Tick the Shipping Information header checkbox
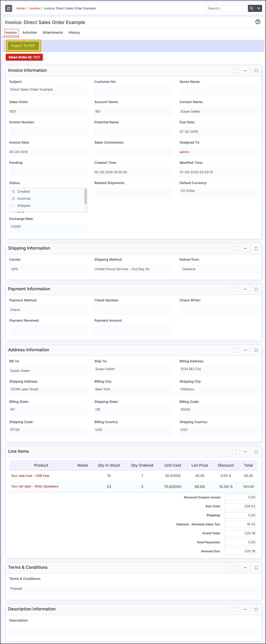This screenshot has width=266, height=644. coord(234,248)
